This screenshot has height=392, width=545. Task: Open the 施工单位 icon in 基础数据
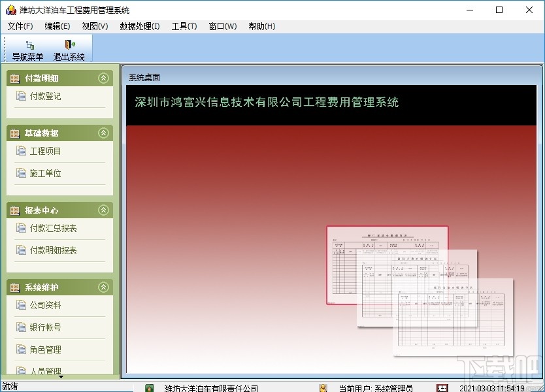point(22,173)
